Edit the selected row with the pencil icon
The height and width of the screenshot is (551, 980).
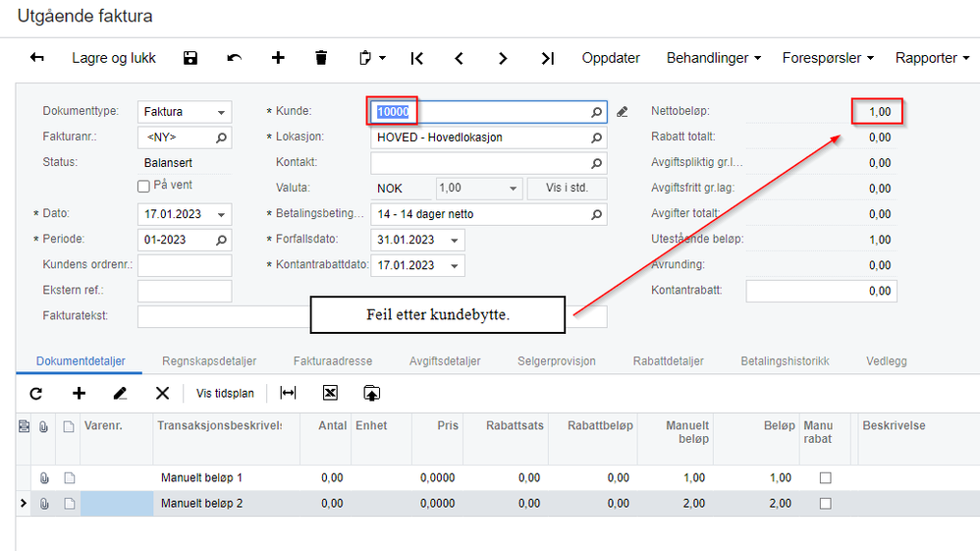click(x=120, y=393)
